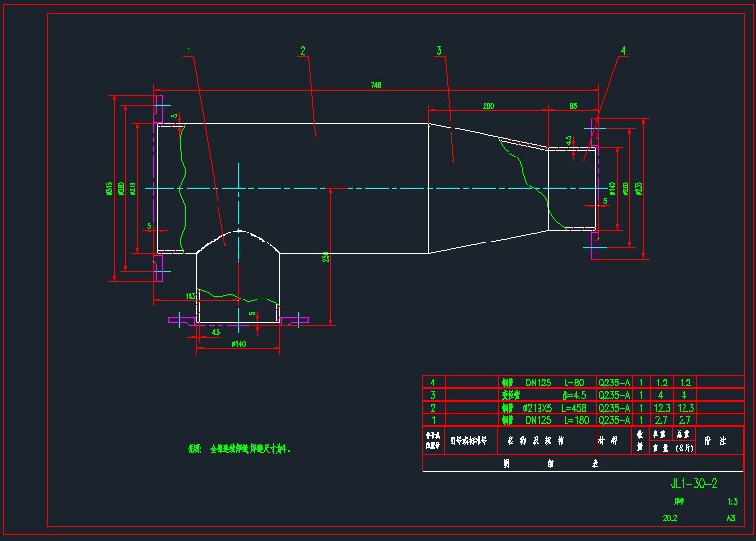
Task: Click the 85 length dimension text
Action: 573,105
